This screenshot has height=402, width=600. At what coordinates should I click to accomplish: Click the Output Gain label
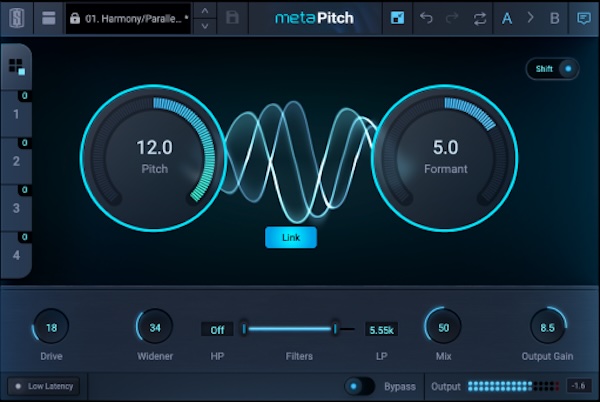(548, 356)
